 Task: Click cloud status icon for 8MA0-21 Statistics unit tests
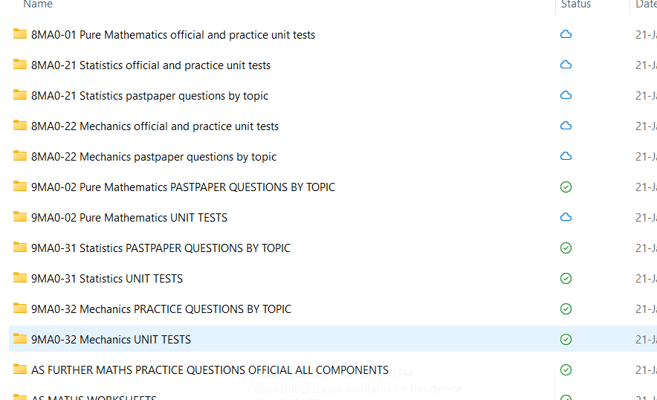[x=566, y=65]
